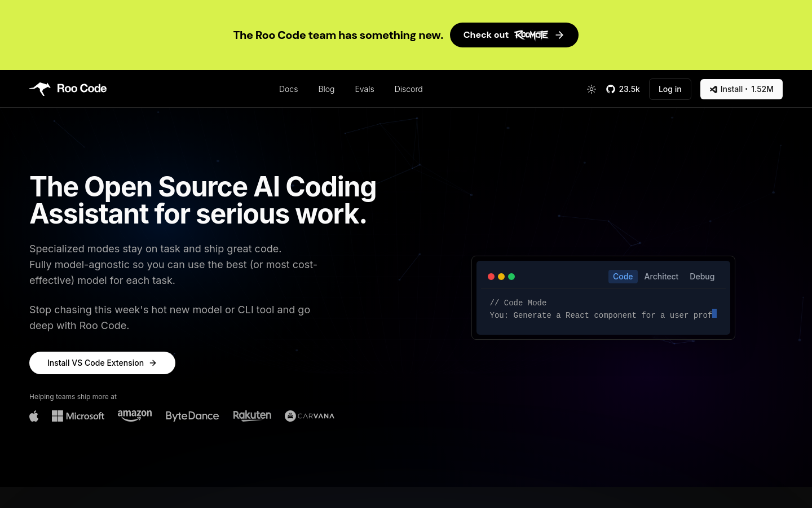Open the GitHub repository icon showing 23.5k
The image size is (812, 508).
coord(611,89)
